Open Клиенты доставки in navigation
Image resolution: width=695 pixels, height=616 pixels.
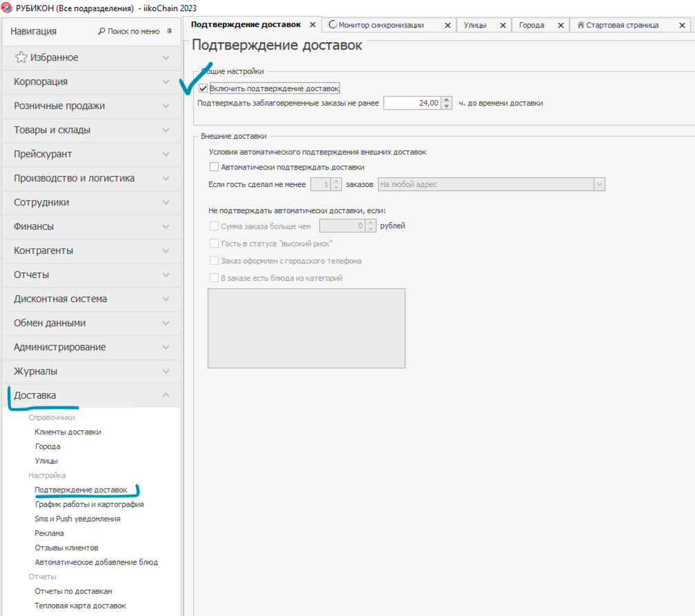click(x=68, y=432)
